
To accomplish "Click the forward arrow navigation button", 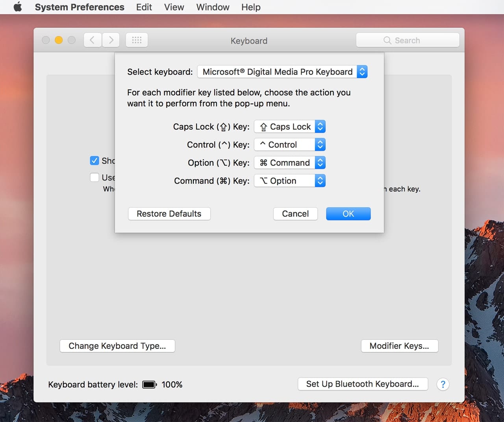I will click(x=111, y=40).
